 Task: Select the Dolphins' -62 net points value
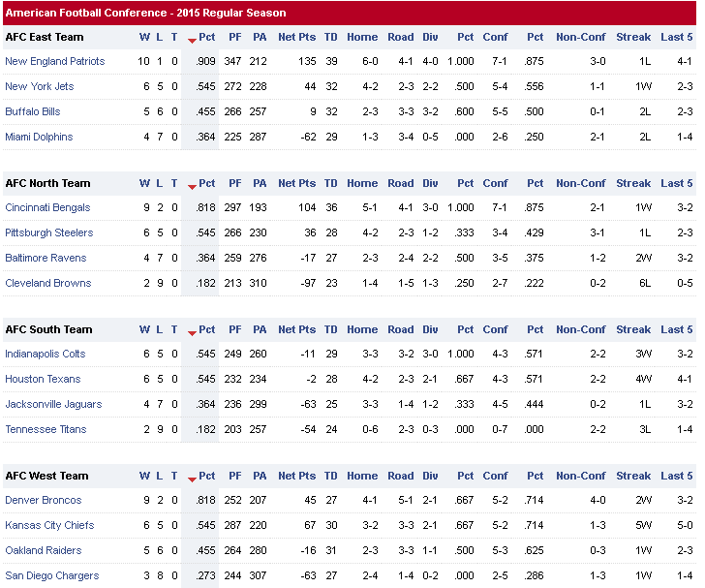[308, 137]
